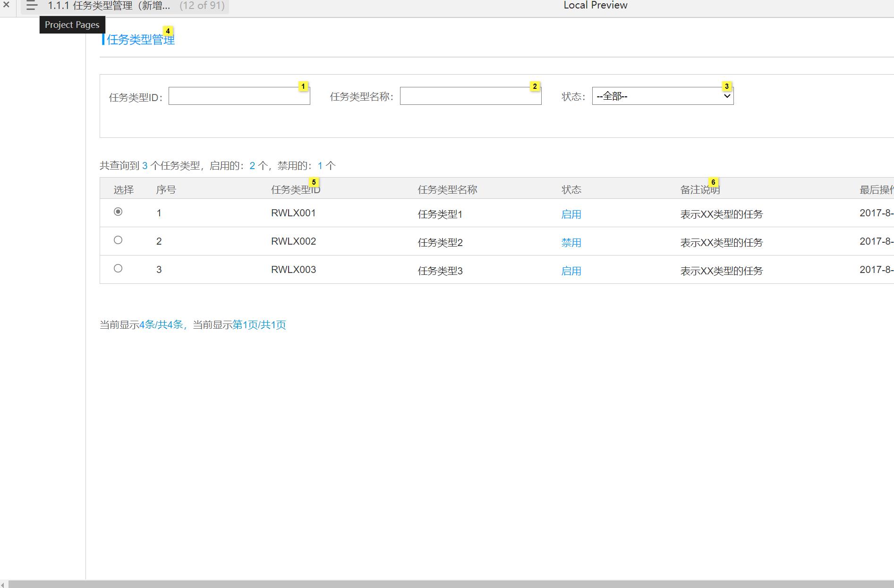Click horizontal scrollbar left arrow

[4, 585]
